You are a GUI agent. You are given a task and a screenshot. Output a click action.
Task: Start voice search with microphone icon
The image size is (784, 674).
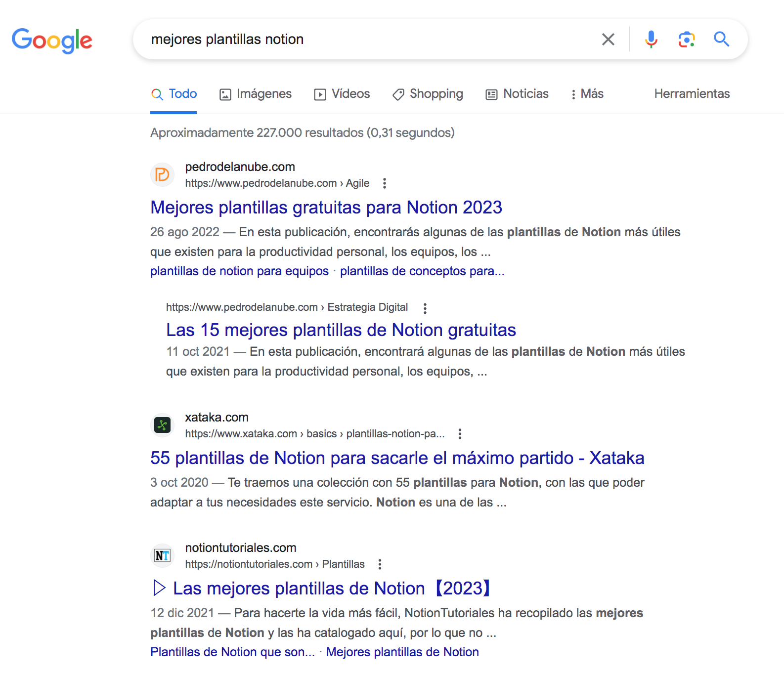[x=651, y=40]
